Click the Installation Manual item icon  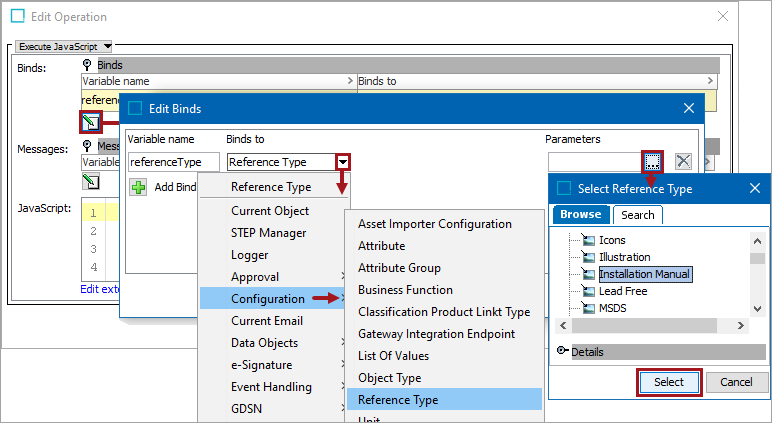[588, 274]
